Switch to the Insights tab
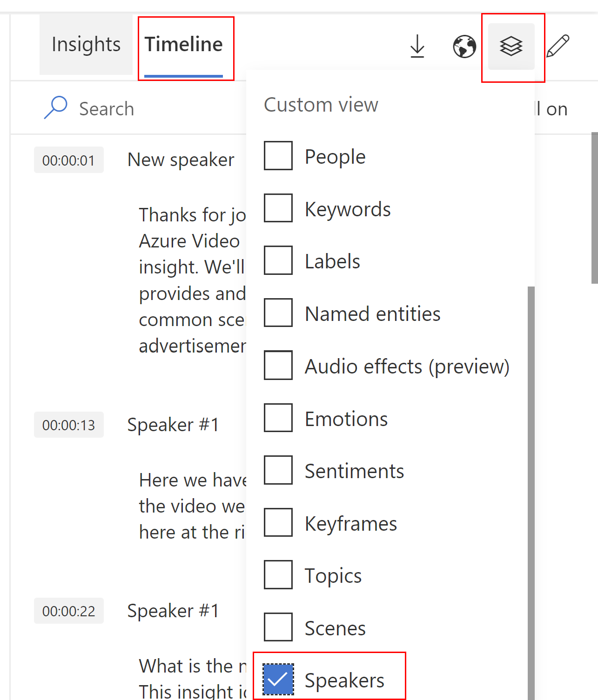 click(x=86, y=45)
